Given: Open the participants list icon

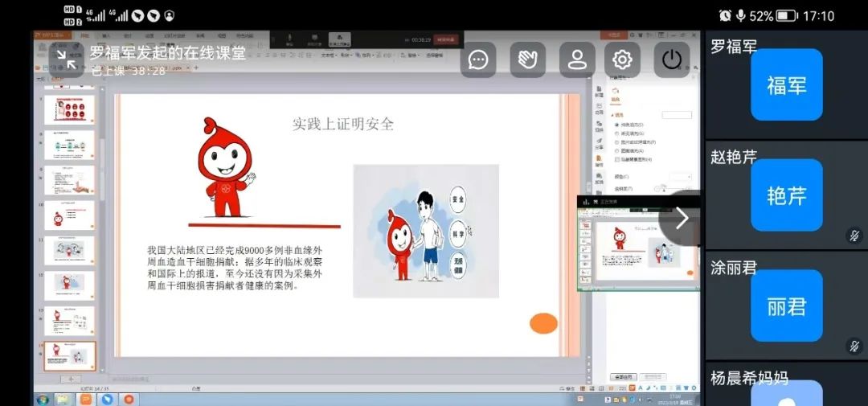Looking at the screenshot, I should coord(577,59).
